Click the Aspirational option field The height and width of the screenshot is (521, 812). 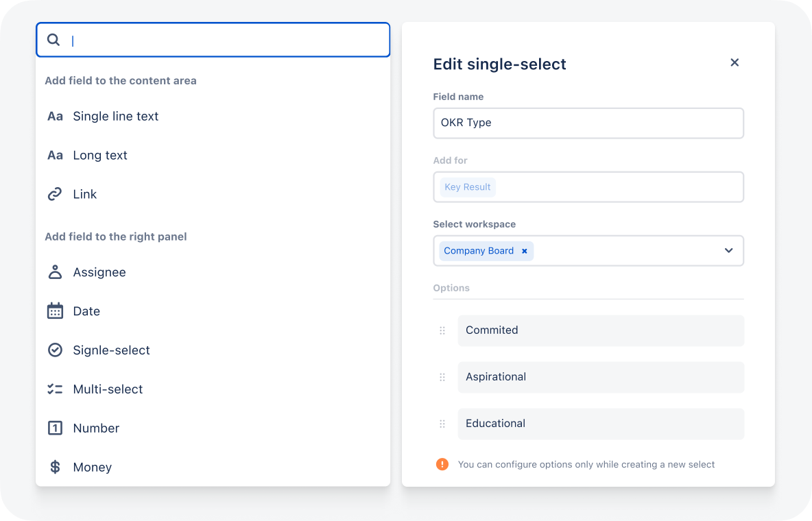[x=601, y=377]
